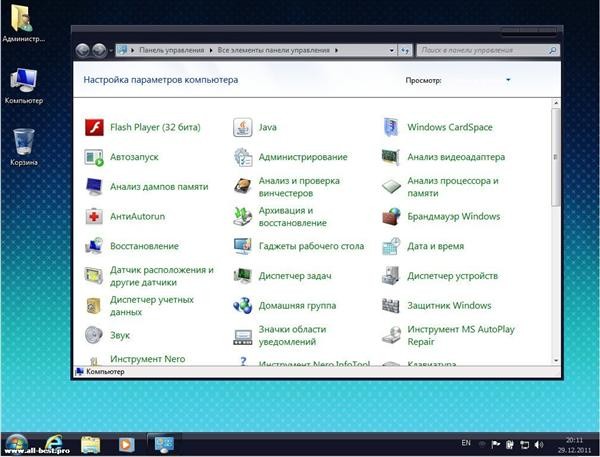Open the Диспетчер устройств link
Image resolution: width=600 pixels, height=457 pixels.
click(452, 276)
